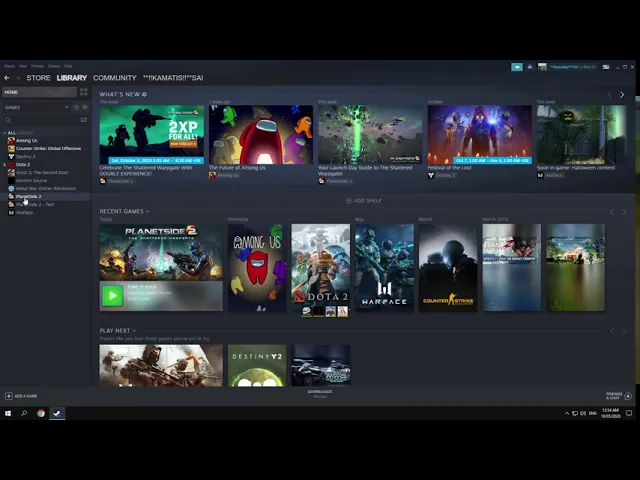
Task: Expand Recent Games shelf dropdown
Action: tap(147, 211)
